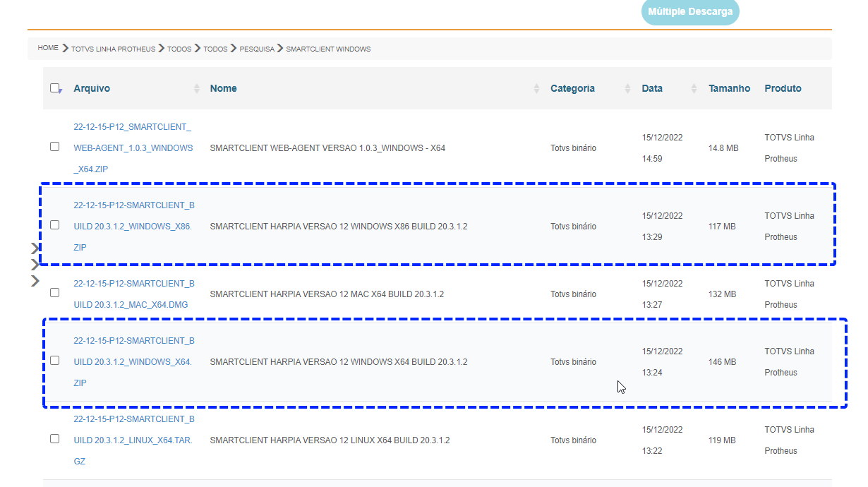Sort by the Nome column sort arrows
Screen dimensions: 868x487
click(537, 88)
